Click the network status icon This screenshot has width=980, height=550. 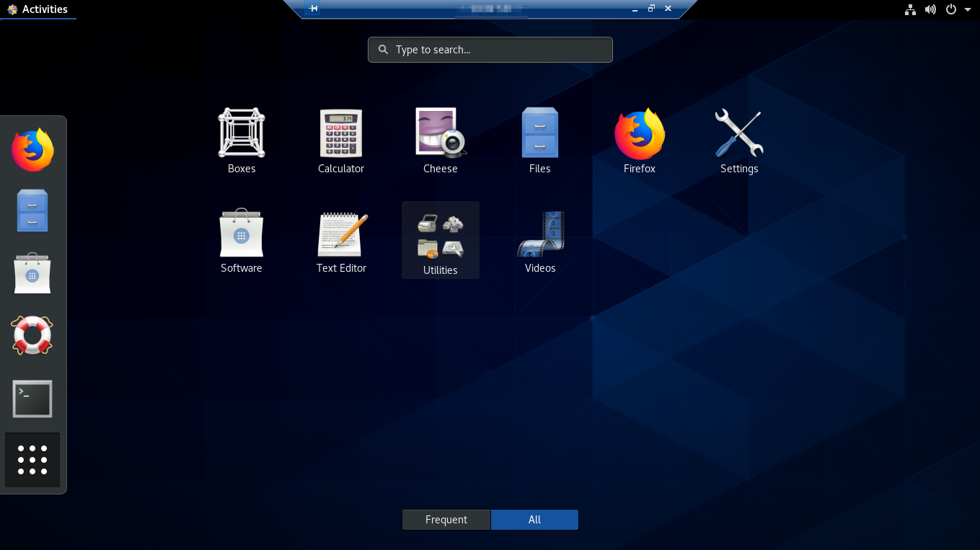point(910,9)
